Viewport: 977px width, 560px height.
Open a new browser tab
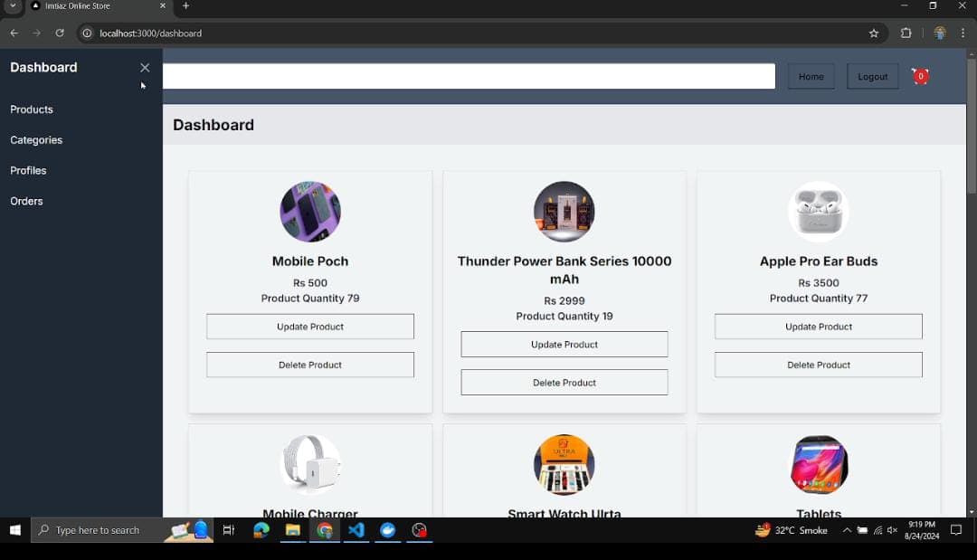(x=186, y=6)
